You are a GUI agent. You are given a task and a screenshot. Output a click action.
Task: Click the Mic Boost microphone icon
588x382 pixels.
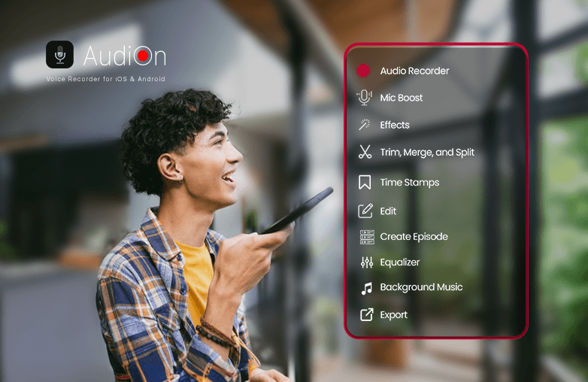[364, 98]
